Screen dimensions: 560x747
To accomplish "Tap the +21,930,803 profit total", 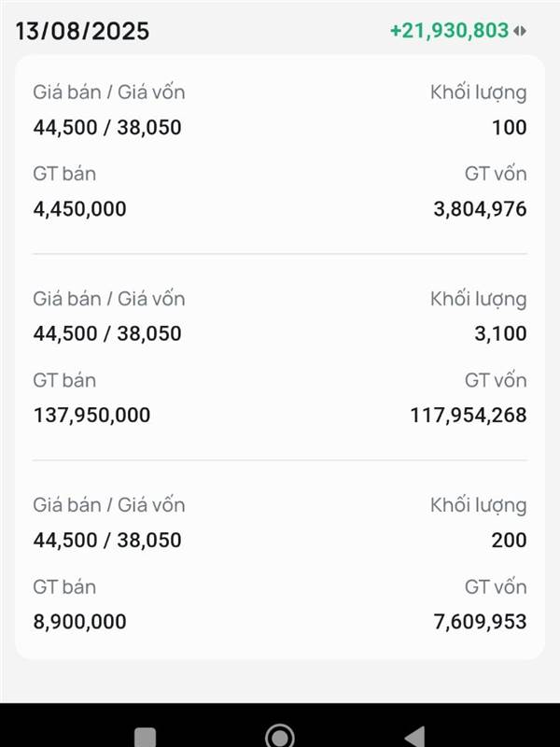I will (x=449, y=31).
